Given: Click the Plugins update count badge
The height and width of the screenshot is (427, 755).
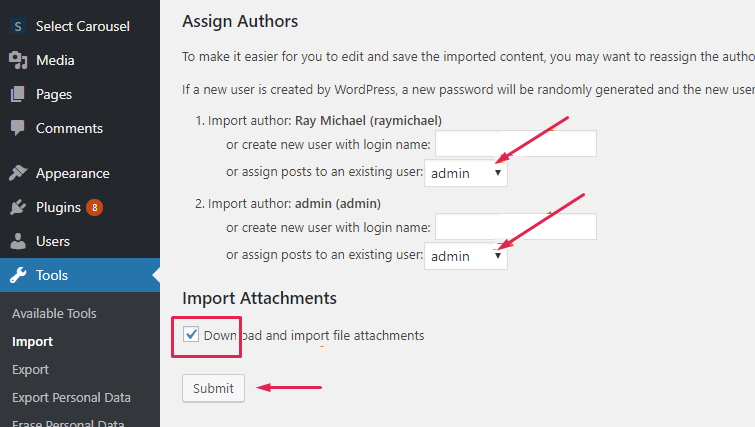Looking at the screenshot, I should [94, 208].
